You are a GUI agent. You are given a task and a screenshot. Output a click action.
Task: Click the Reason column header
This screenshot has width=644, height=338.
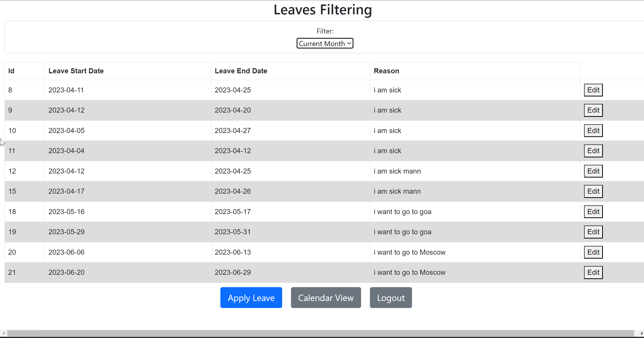[386, 71]
